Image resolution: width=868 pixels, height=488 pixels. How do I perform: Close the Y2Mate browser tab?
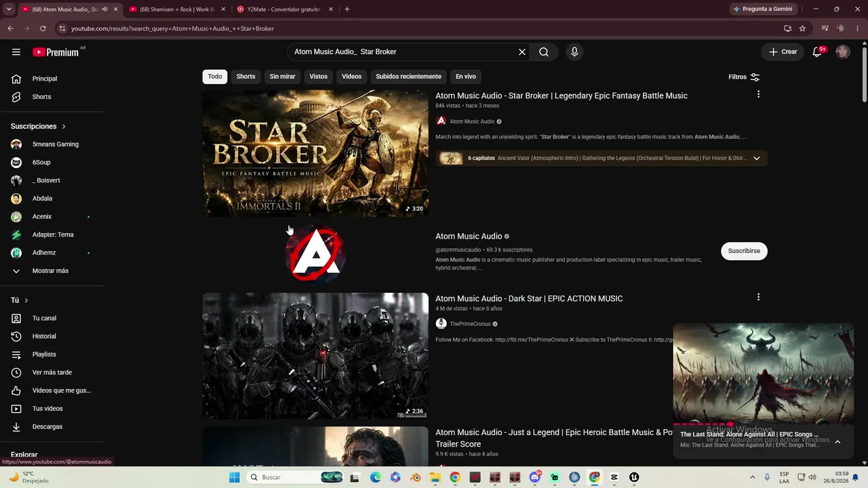click(330, 9)
